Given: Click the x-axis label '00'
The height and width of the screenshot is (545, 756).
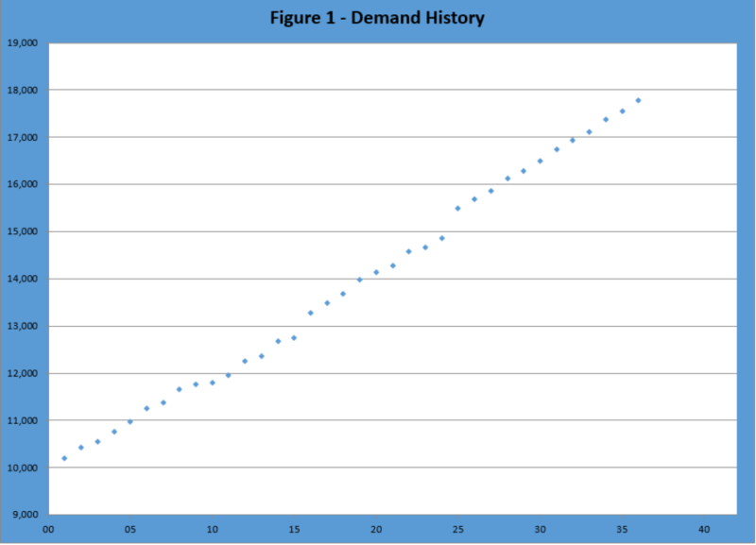Looking at the screenshot, I should pos(49,529).
